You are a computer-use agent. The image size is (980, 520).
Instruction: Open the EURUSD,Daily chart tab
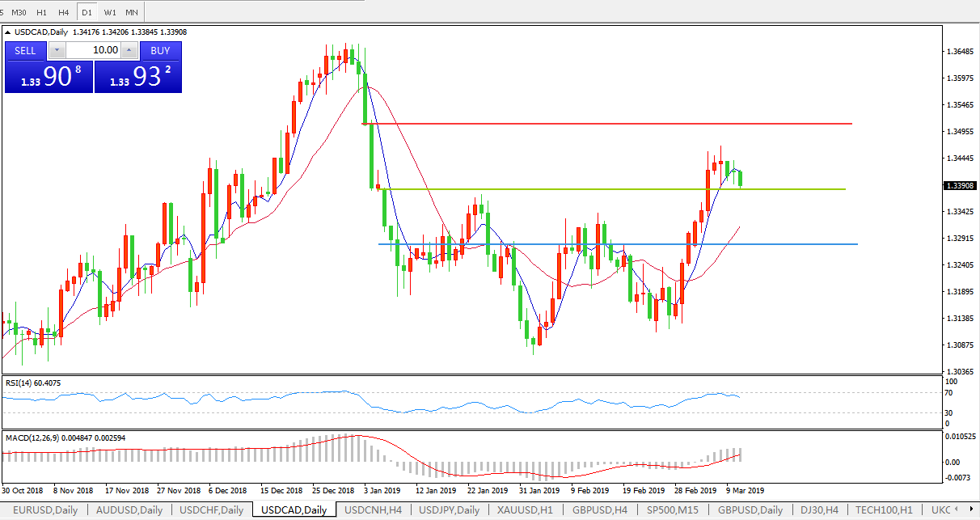(x=44, y=510)
